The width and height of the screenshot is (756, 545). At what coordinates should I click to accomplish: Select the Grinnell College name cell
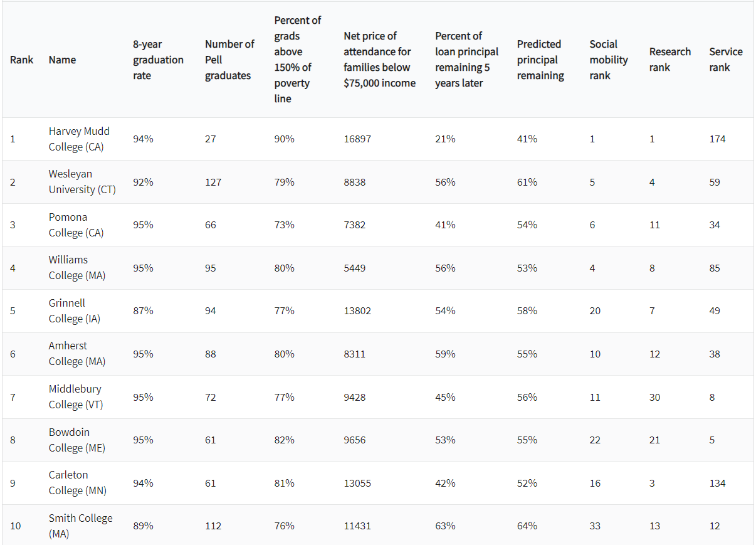point(74,311)
